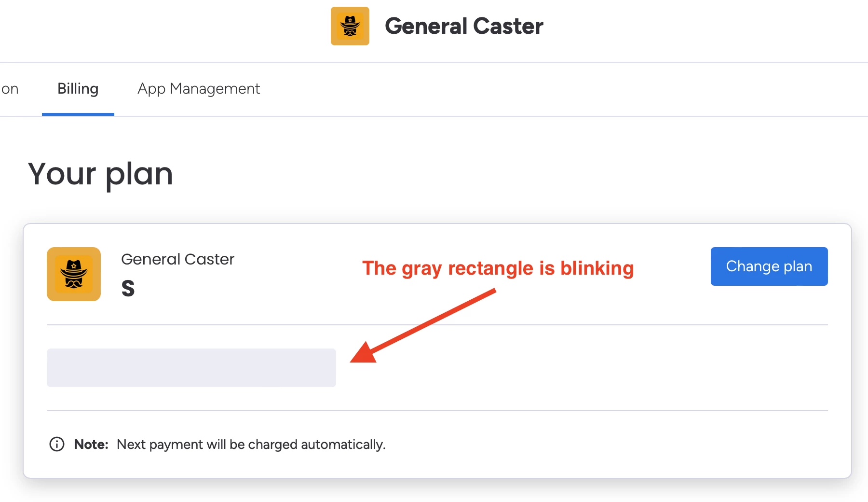Click the red gray rectangle is blinking annotation

click(x=498, y=268)
